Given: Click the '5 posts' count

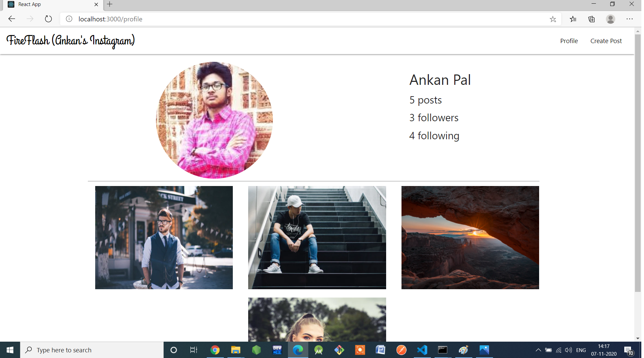Looking at the screenshot, I should [x=426, y=100].
